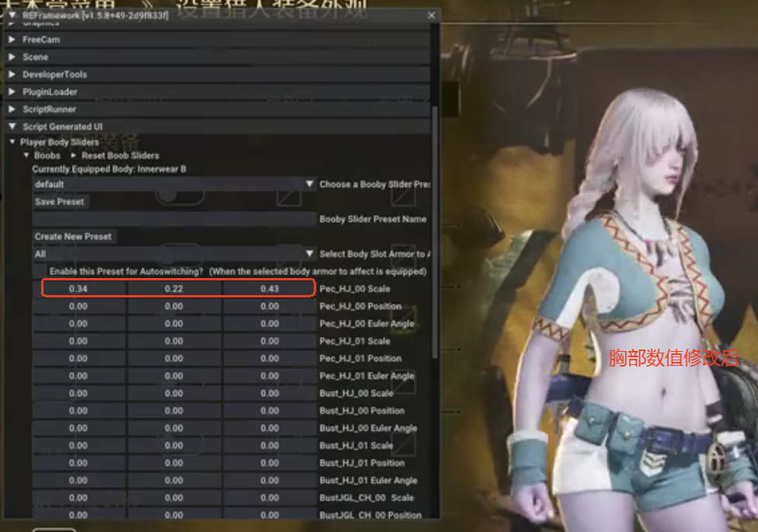Click last value field of Pec_HJ_01 Position
The height and width of the screenshot is (532, 758).
(269, 358)
